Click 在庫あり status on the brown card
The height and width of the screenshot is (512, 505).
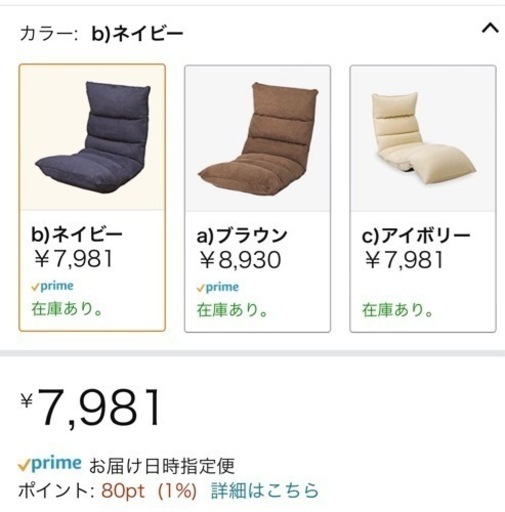(x=232, y=310)
